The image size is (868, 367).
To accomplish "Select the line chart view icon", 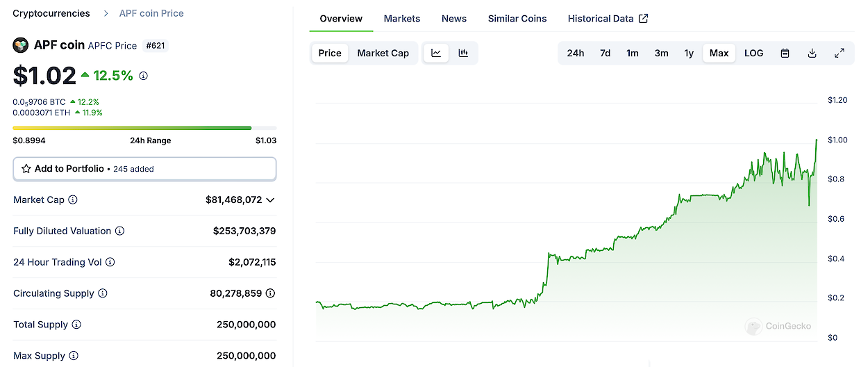I will click(x=436, y=53).
